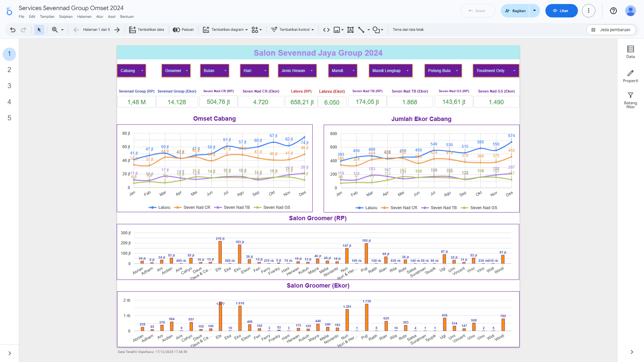Toggle the Jeda pembaruan button
The width and height of the screenshot is (644, 362).
pos(611,30)
